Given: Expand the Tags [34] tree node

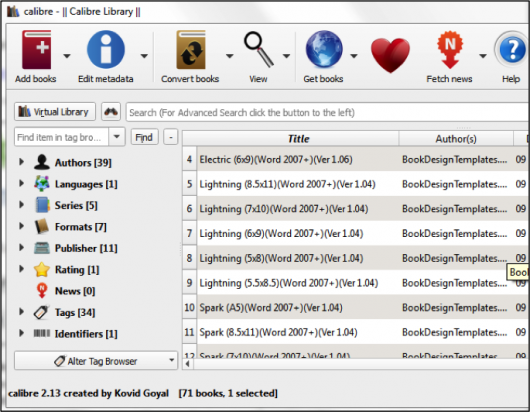Looking at the screenshot, I should pyautogui.click(x=21, y=312).
